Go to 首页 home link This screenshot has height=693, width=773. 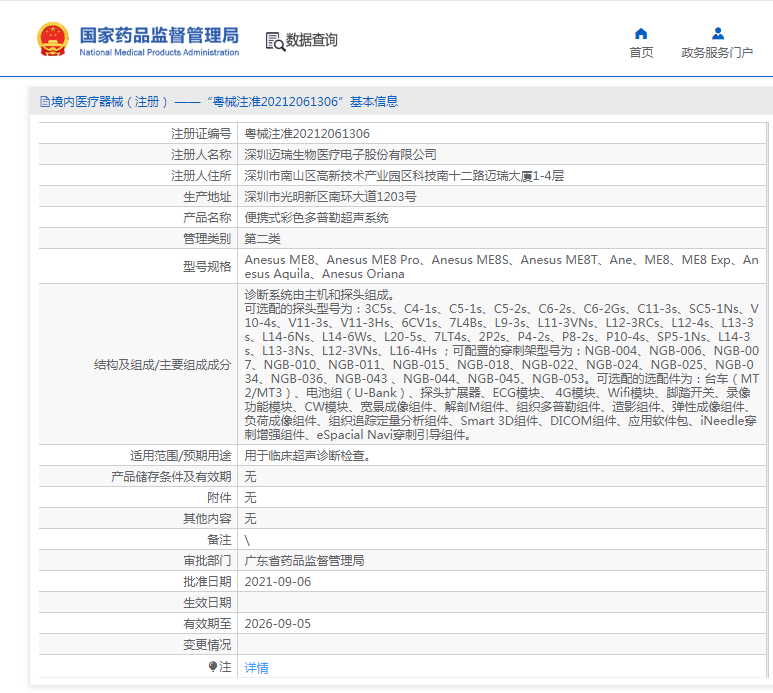coord(641,52)
